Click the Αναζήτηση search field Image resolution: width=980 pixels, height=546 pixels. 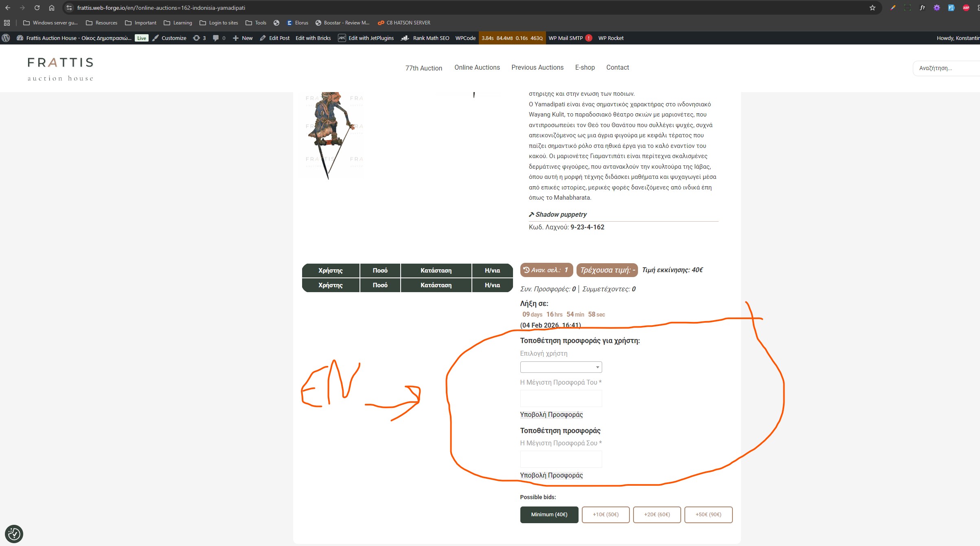(945, 68)
